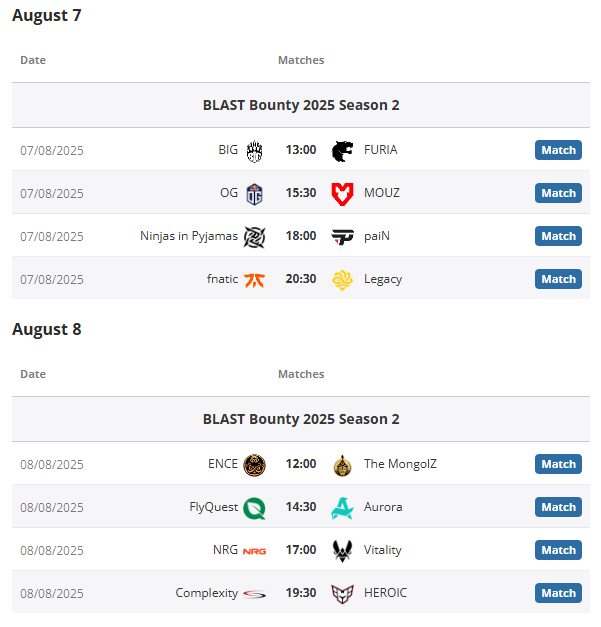Click the BIG team logo icon
The height and width of the screenshot is (627, 601).
coord(254,150)
